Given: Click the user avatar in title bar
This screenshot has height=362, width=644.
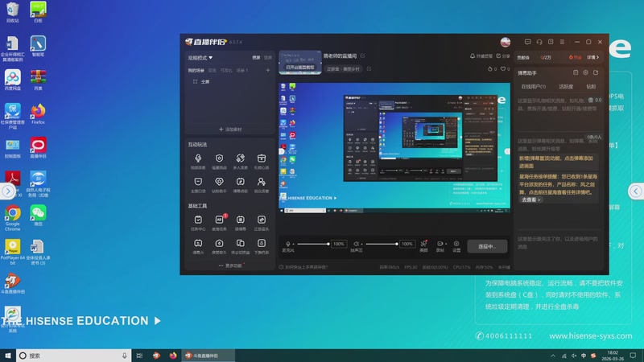Looking at the screenshot, I should click(x=506, y=42).
